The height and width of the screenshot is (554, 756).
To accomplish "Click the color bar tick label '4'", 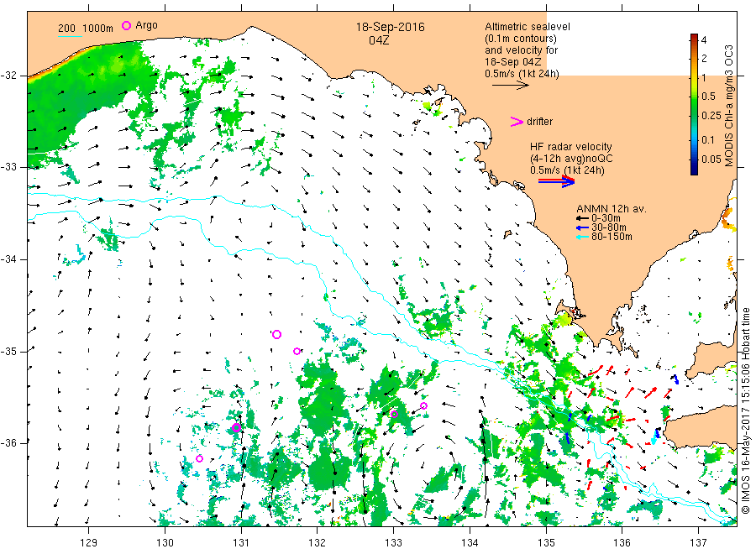I will (704, 40).
